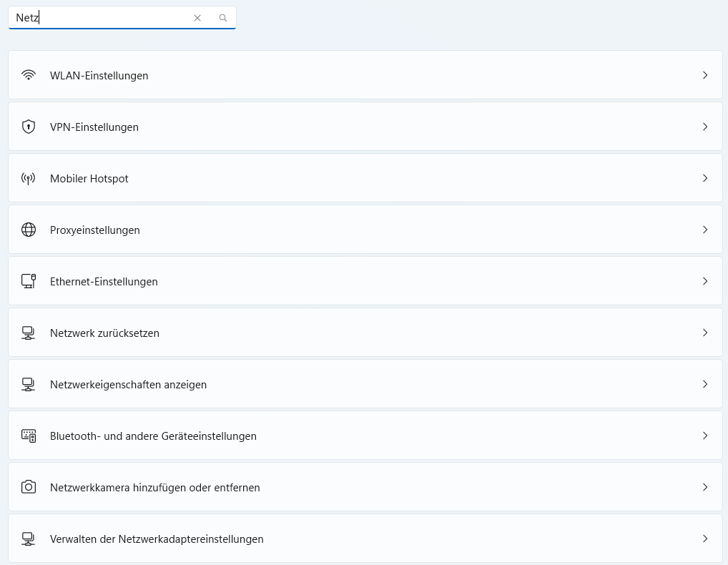The width and height of the screenshot is (728, 565).
Task: Select Netzwerk zurücksetzen entry
Action: tap(104, 333)
